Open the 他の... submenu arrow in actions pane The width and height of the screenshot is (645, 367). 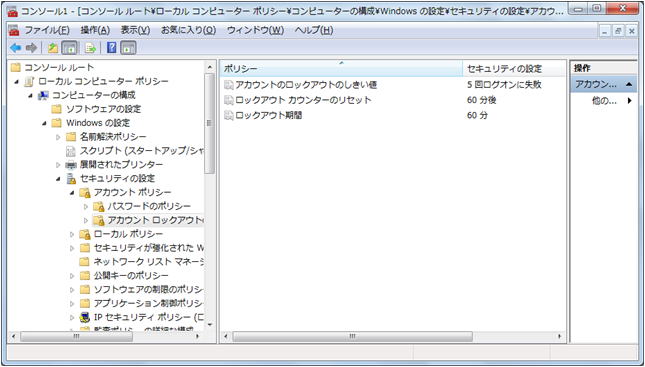coord(629,101)
